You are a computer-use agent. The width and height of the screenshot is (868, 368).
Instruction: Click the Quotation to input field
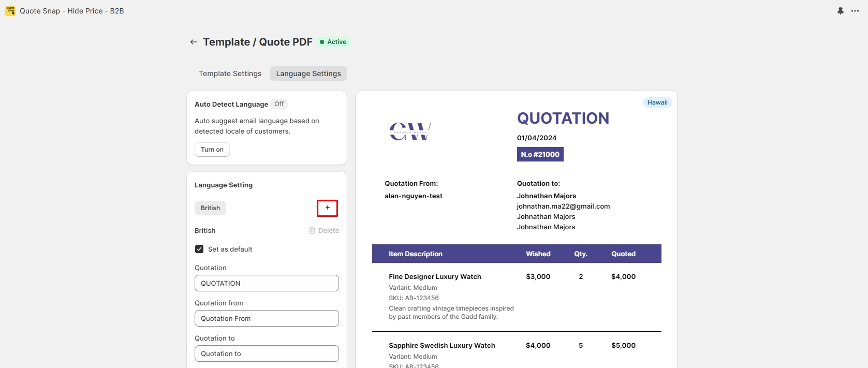pos(267,354)
